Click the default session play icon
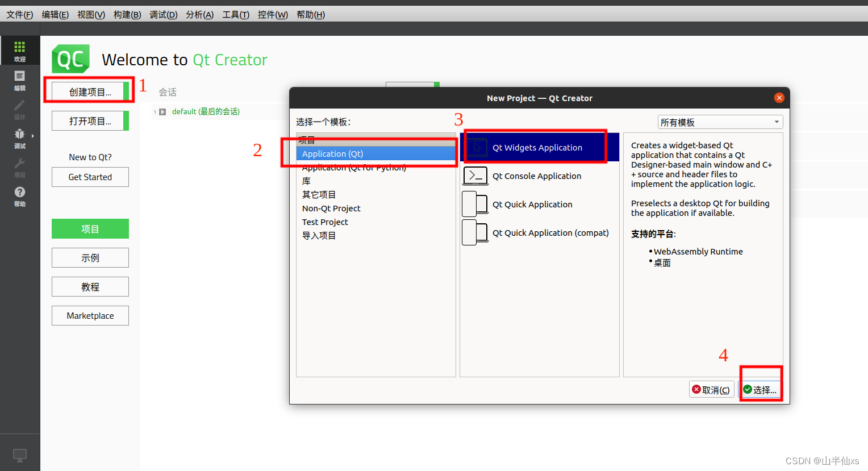This screenshot has height=471, width=868. [x=162, y=112]
